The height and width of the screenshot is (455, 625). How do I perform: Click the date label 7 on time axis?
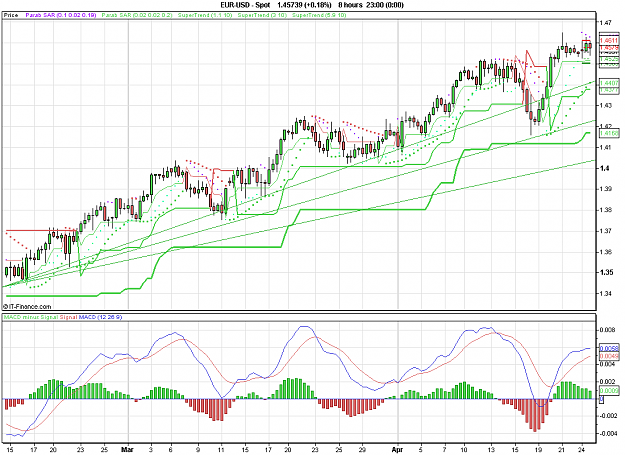point(444,450)
